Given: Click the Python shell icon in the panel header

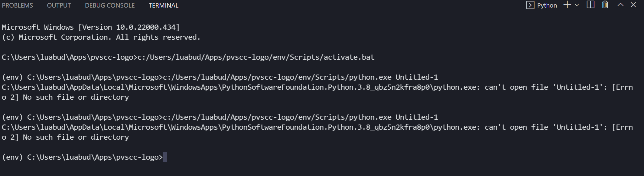Looking at the screenshot, I should (x=531, y=5).
